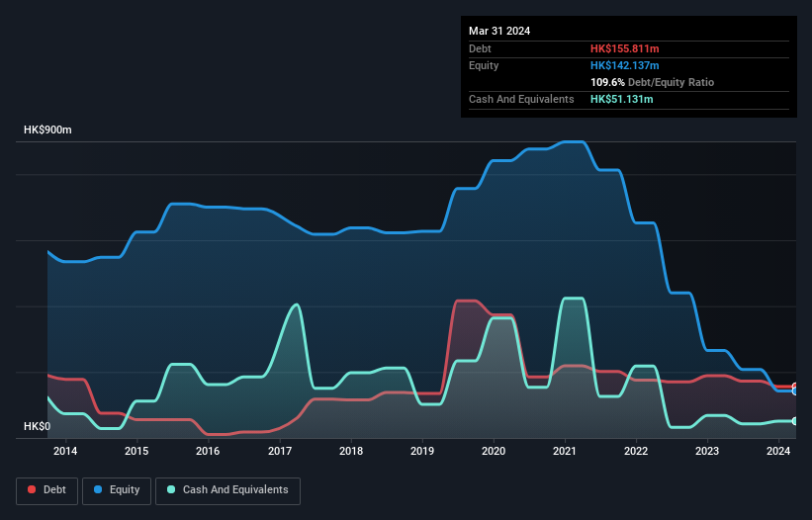Image resolution: width=812 pixels, height=520 pixels.
Task: Click the 2015 x-axis label
Action: [x=136, y=451]
